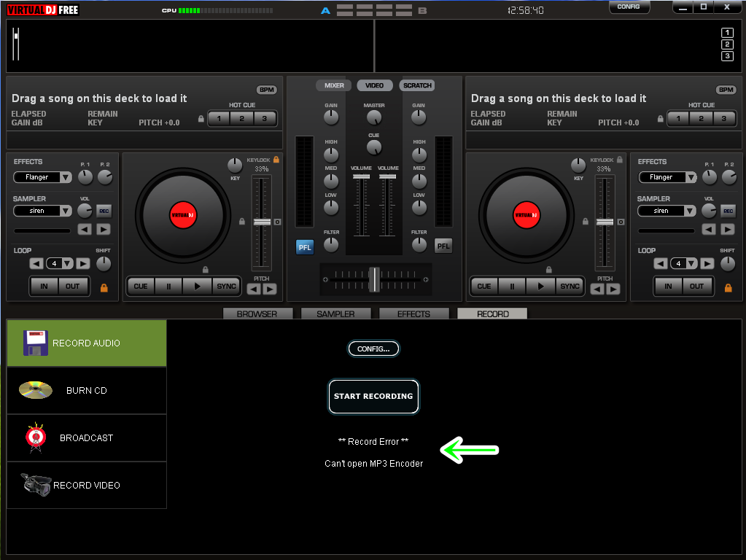Click next sample arrow on left sampler
This screenshot has width=746, height=560.
pos(104,230)
